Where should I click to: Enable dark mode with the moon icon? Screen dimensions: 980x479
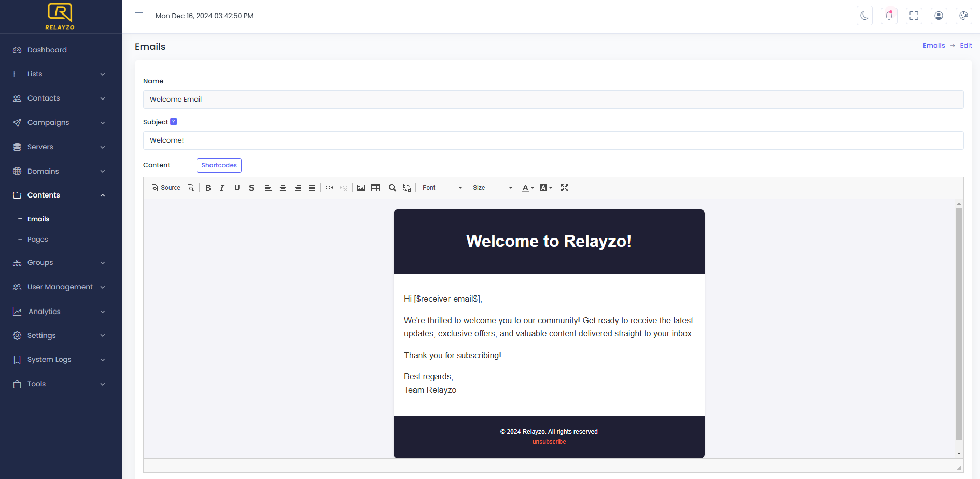click(864, 16)
